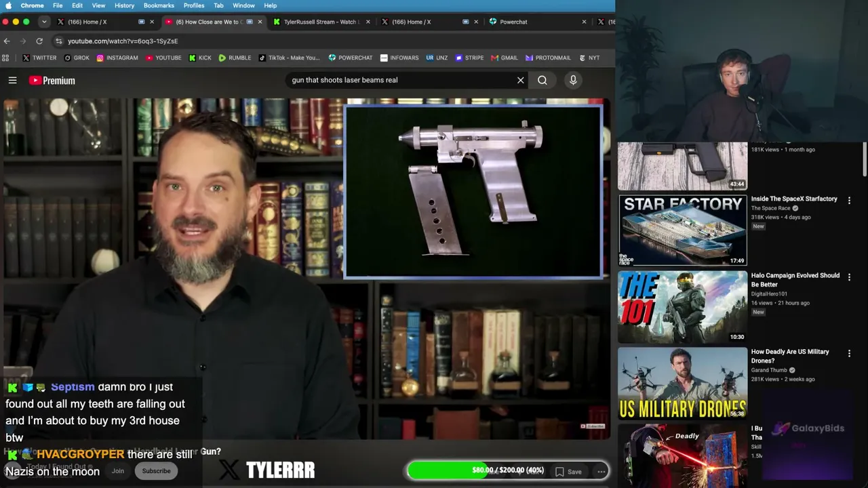This screenshot has height=488, width=868.
Task: Open the History menu
Action: tap(124, 5)
